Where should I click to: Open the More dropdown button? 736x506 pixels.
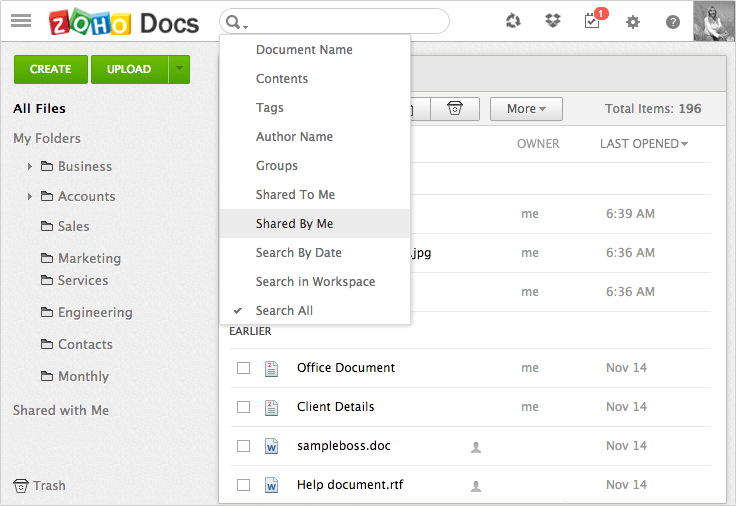tap(526, 109)
